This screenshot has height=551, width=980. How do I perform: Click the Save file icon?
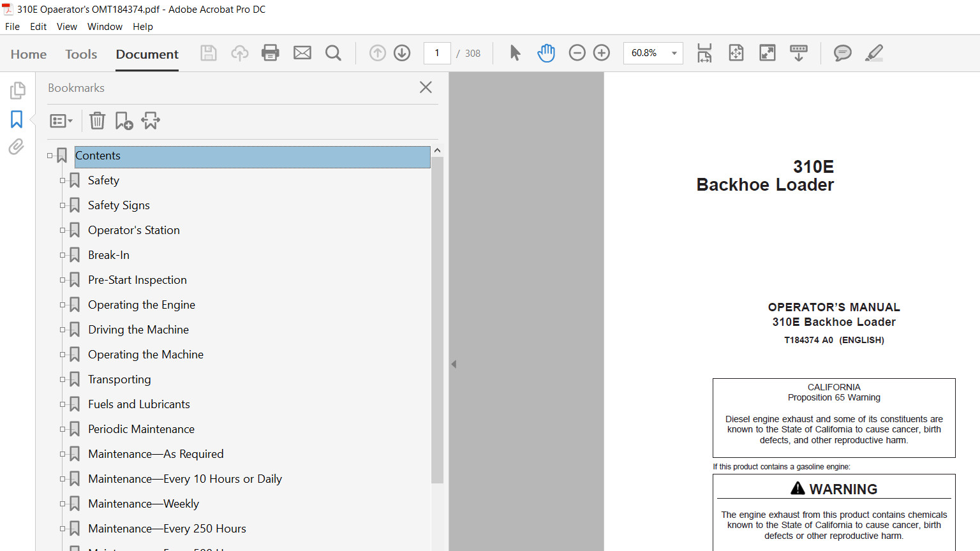209,53
